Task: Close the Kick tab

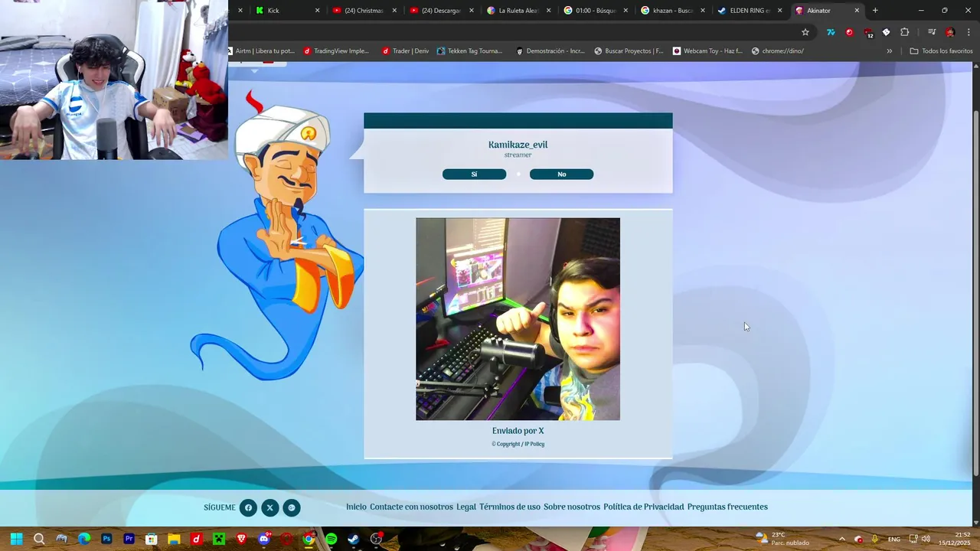Action: (318, 11)
